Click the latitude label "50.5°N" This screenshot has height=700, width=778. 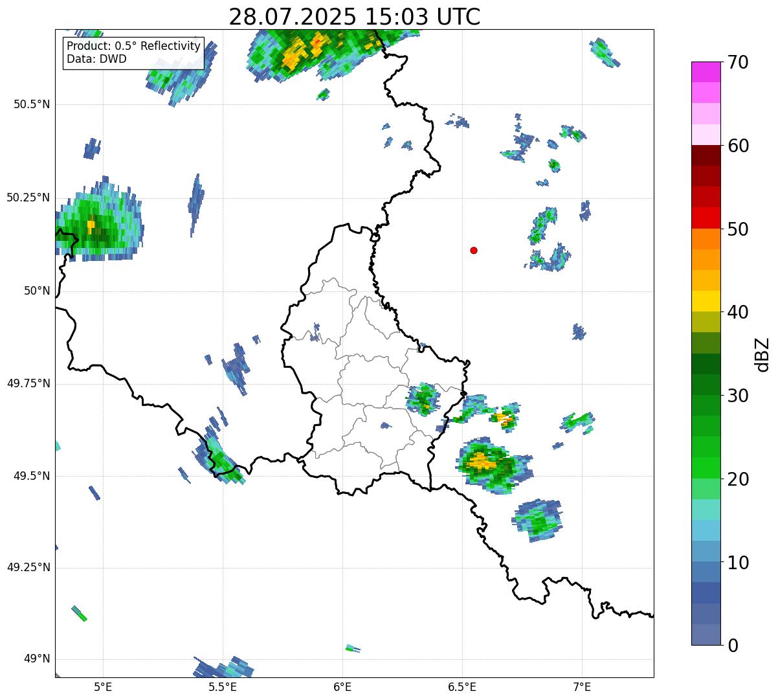tap(32, 104)
